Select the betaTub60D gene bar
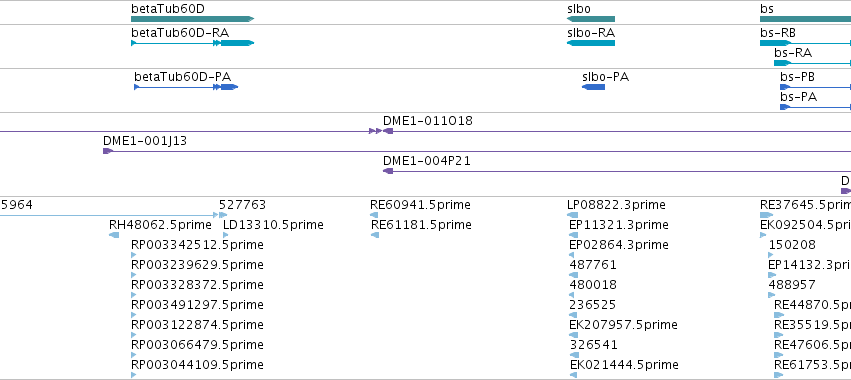The height and width of the screenshot is (380, 851). point(193,19)
